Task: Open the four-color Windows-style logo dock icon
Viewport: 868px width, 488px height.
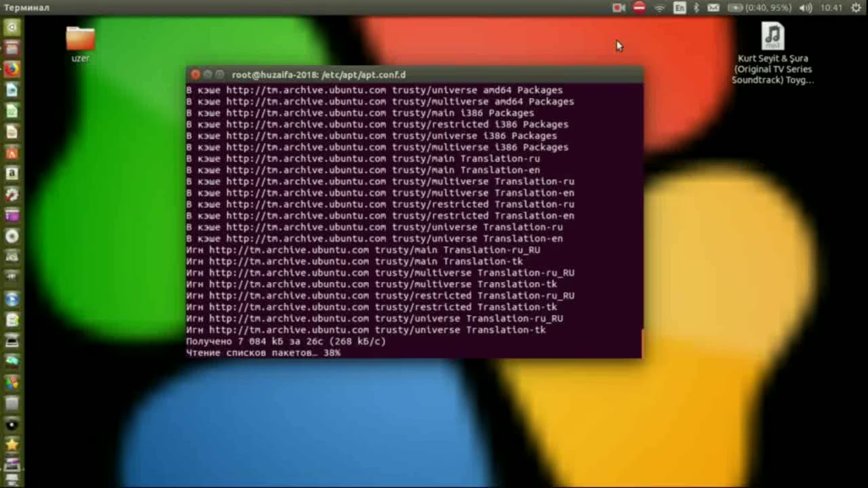Action: point(12,383)
